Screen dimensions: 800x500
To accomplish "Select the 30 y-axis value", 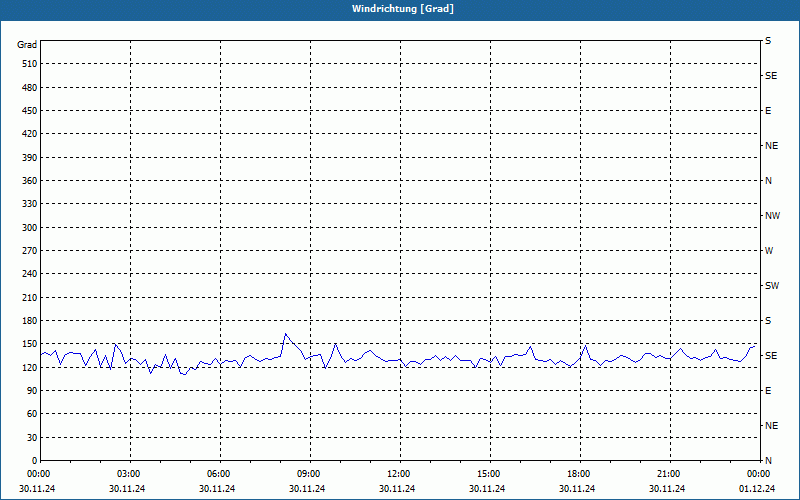I will pos(33,437).
